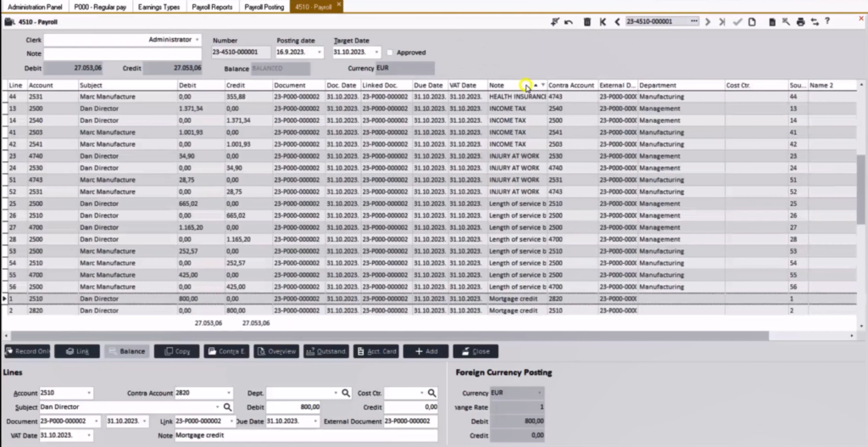Image resolution: width=868 pixels, height=447 pixels.
Task: Open the Earnings Types tab
Action: (x=159, y=5)
